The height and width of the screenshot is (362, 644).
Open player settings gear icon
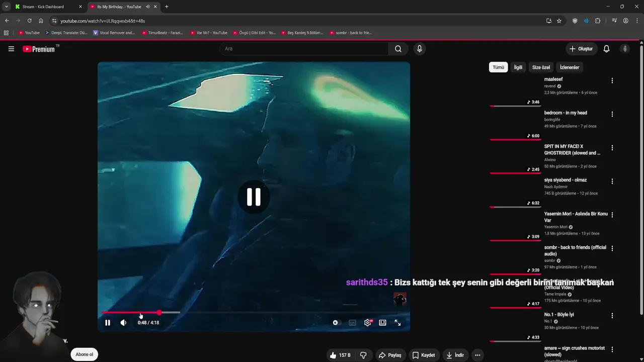tap(368, 323)
